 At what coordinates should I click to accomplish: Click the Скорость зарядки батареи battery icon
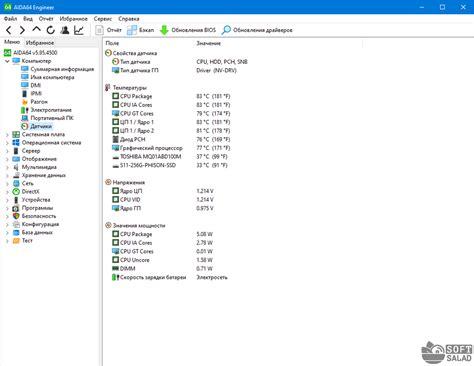click(x=115, y=277)
